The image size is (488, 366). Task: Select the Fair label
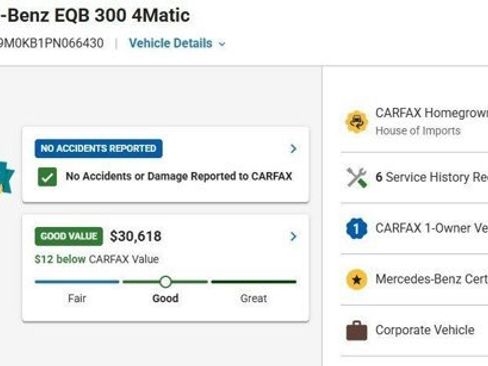[77, 298]
